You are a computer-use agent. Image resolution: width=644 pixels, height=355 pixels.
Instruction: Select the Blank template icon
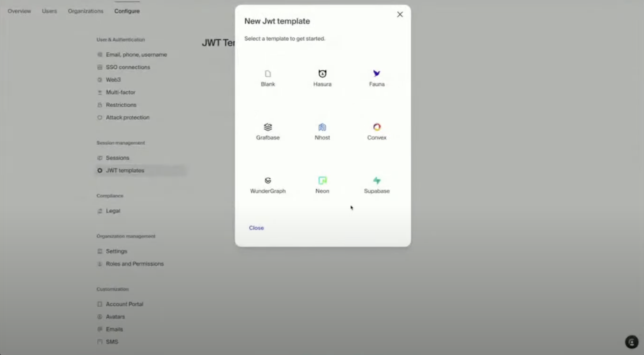click(268, 74)
